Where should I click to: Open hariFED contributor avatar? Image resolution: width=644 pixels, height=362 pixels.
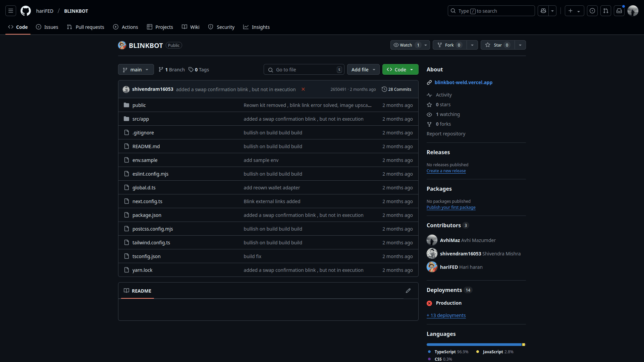(432, 267)
